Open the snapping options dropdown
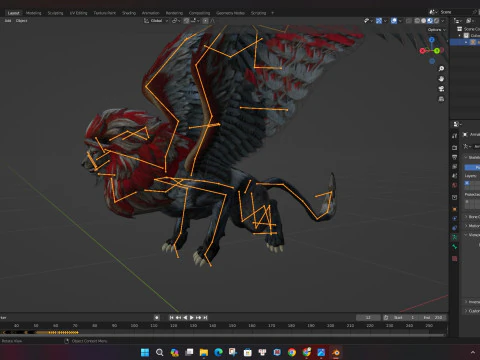The image size is (480, 360). [x=194, y=21]
